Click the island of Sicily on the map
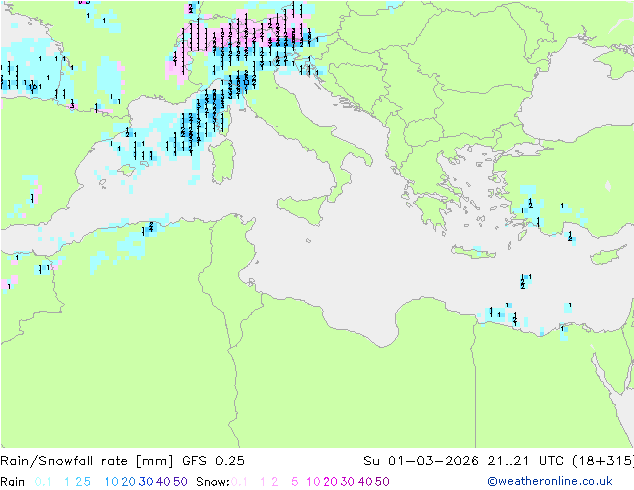634x490 pixels. pos(304,208)
